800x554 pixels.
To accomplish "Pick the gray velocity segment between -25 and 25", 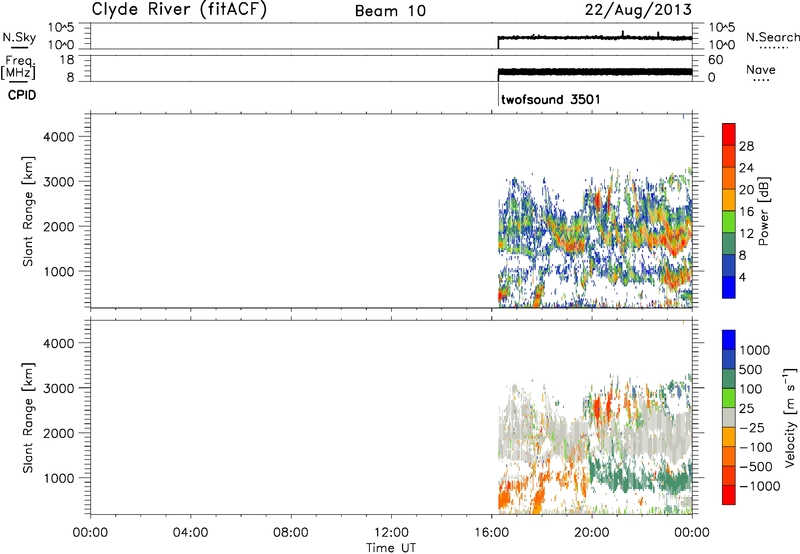I will point(729,417).
